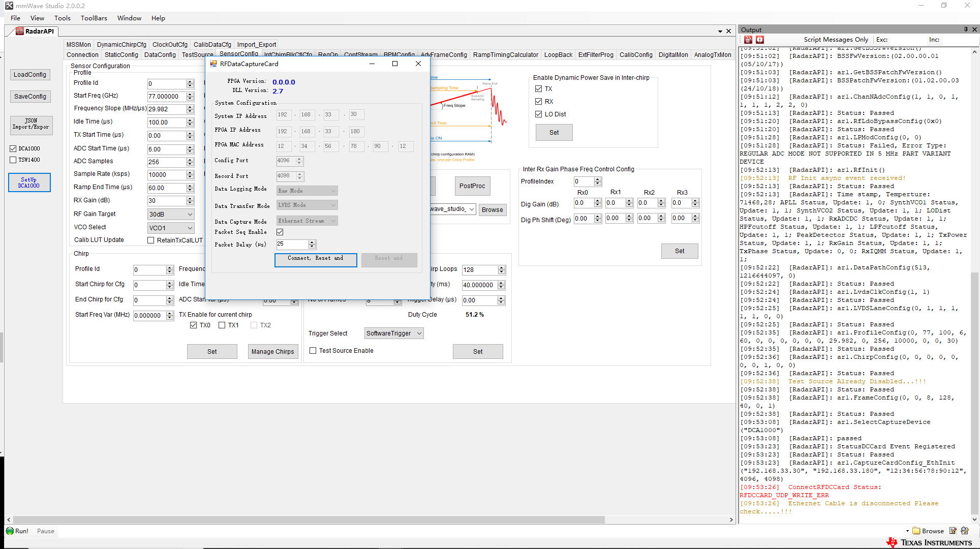The image size is (980, 549).
Task: Click the Texas Instruments logo
Action: (929, 542)
